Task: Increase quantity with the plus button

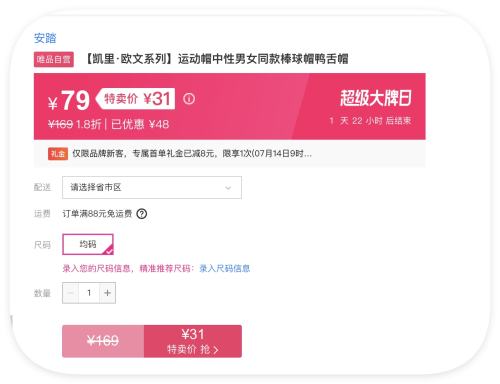Action: [107, 293]
